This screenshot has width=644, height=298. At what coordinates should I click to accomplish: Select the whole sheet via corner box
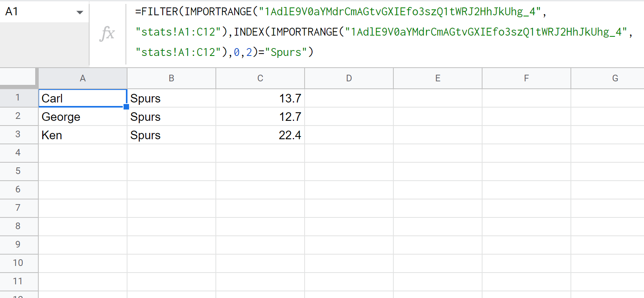click(x=18, y=77)
